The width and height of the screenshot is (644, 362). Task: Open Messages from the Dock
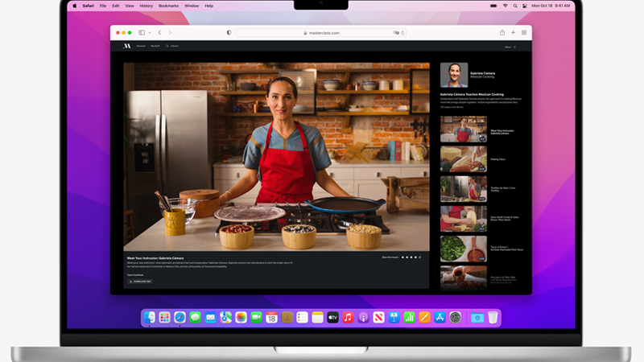click(195, 317)
